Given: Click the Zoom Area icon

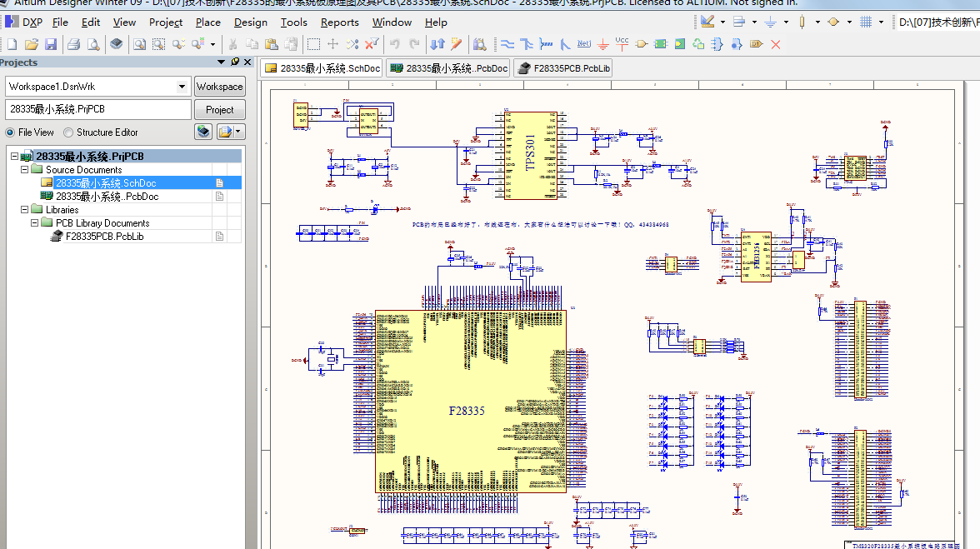Looking at the screenshot, I should tap(158, 44).
